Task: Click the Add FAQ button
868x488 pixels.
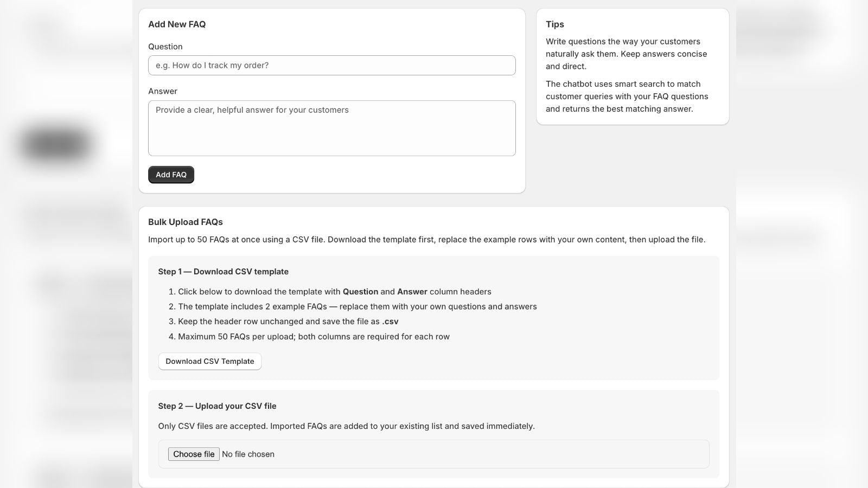Action: click(x=171, y=175)
